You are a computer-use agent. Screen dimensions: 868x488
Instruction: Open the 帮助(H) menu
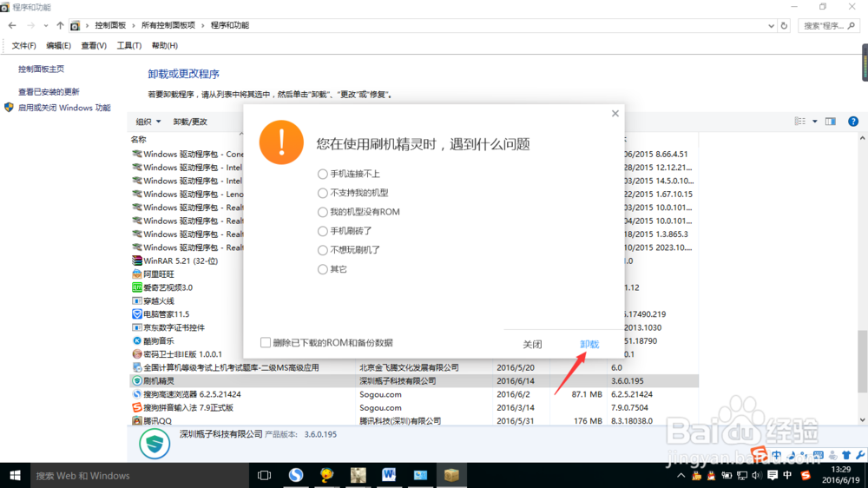pos(164,46)
